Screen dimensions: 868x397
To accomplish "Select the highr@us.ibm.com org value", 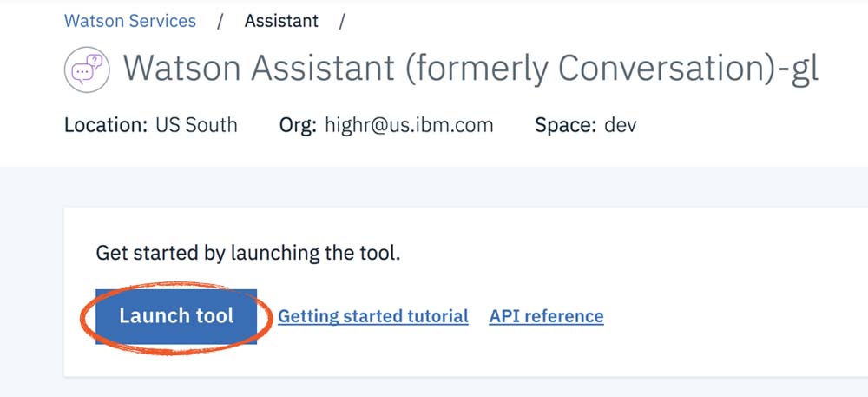I will click(x=409, y=125).
